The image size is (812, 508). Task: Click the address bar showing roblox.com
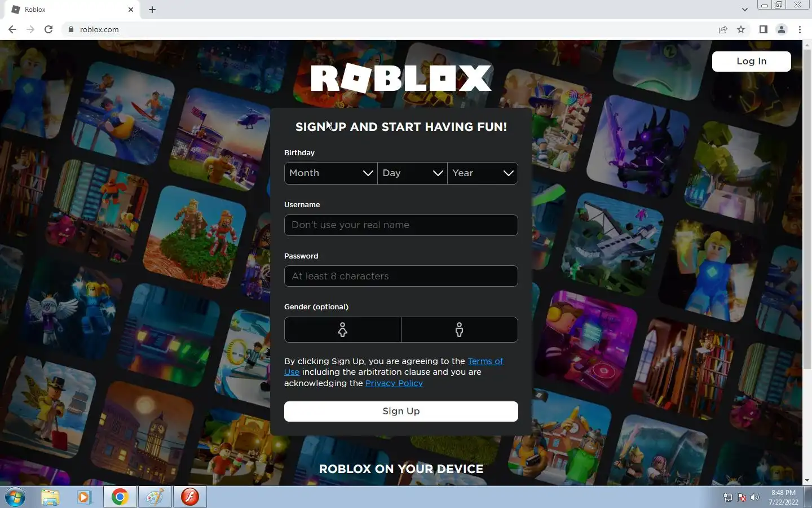coord(389,29)
